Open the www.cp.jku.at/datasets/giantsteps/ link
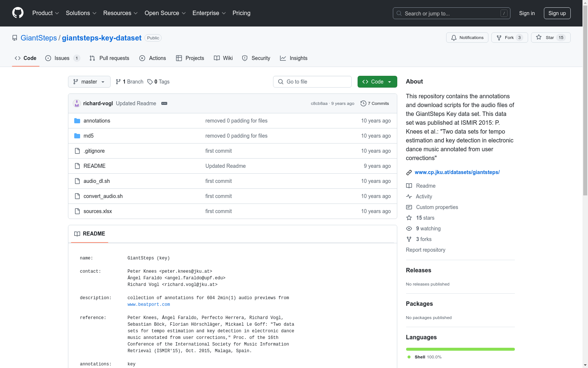The image size is (588, 368). [x=457, y=172]
